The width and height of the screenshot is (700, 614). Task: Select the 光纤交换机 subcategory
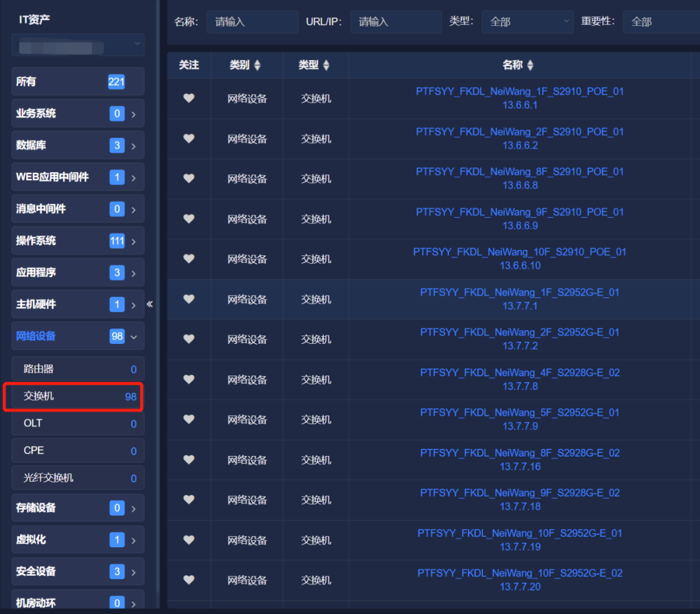point(78,478)
